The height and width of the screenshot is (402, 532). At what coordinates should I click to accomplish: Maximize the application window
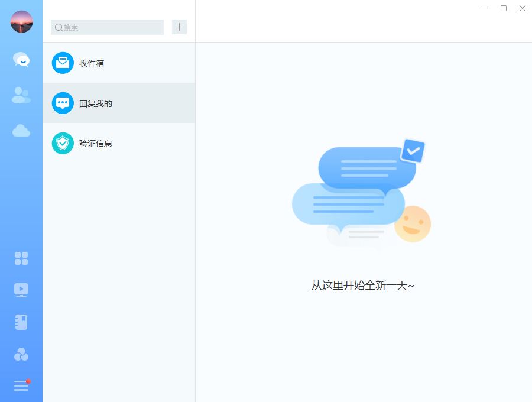[504, 8]
